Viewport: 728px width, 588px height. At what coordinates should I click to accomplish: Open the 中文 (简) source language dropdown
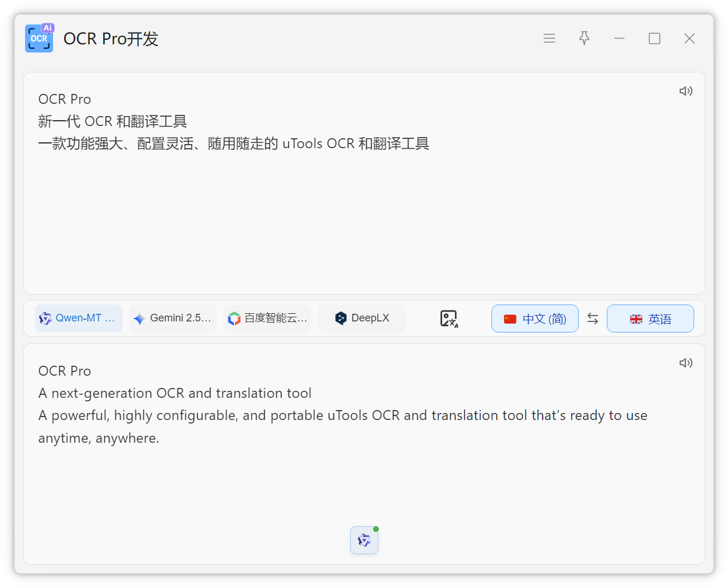pyautogui.click(x=535, y=318)
